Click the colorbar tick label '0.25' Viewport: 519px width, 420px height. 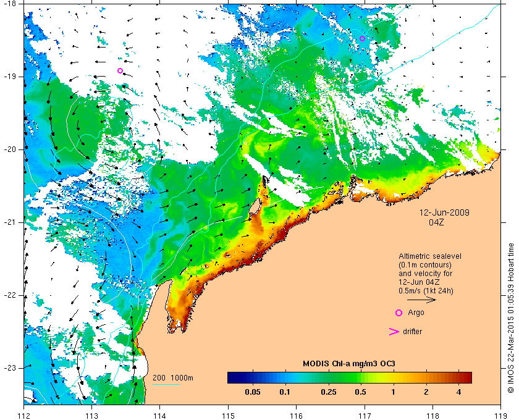[328, 392]
